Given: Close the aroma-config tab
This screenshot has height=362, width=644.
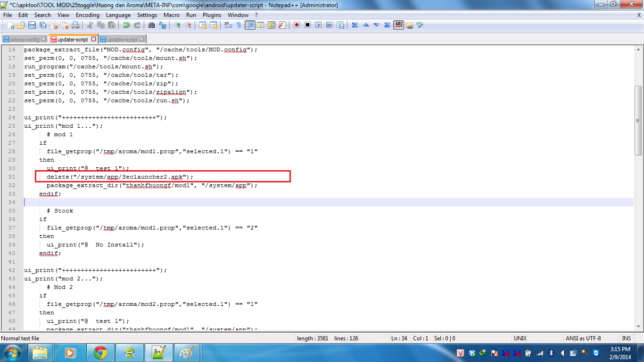Looking at the screenshot, I should (44, 39).
